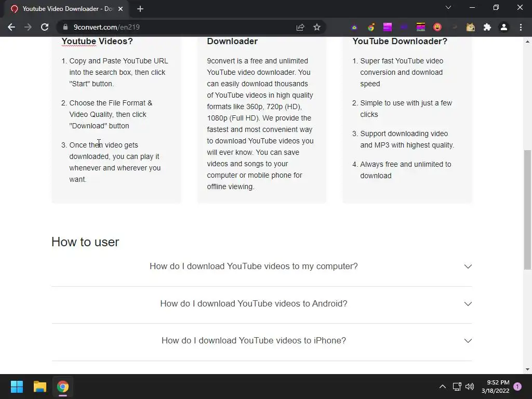Restore down the Chrome window

pos(496,7)
